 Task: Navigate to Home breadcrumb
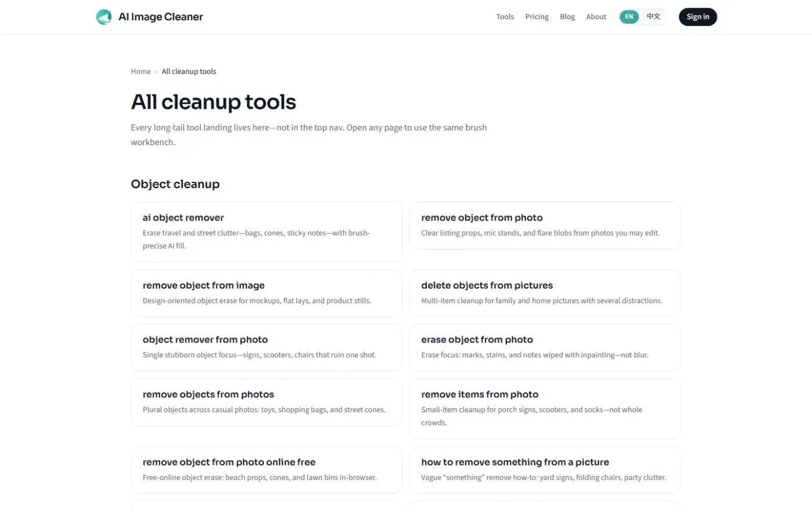tap(140, 71)
